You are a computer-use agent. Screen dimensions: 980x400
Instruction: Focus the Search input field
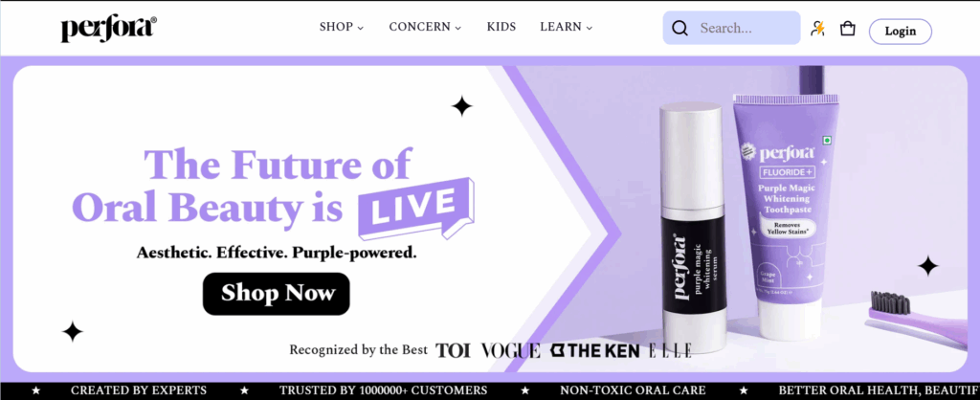pyautogui.click(x=731, y=28)
